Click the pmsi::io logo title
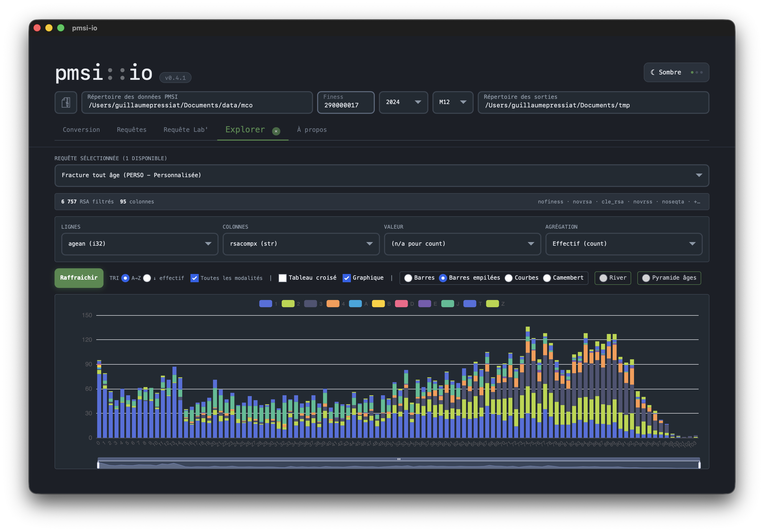The width and height of the screenshot is (764, 532). [x=104, y=73]
